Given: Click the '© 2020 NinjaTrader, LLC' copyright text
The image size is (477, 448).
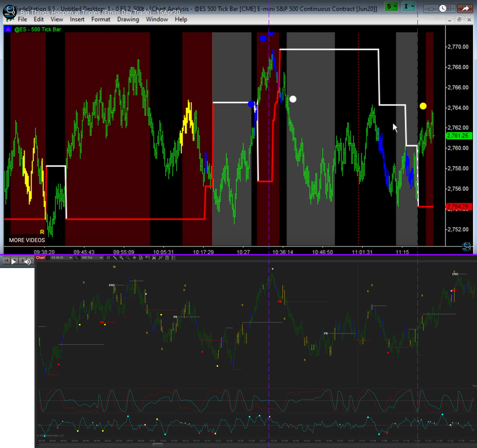Looking at the screenshot, I should [x=50, y=436].
